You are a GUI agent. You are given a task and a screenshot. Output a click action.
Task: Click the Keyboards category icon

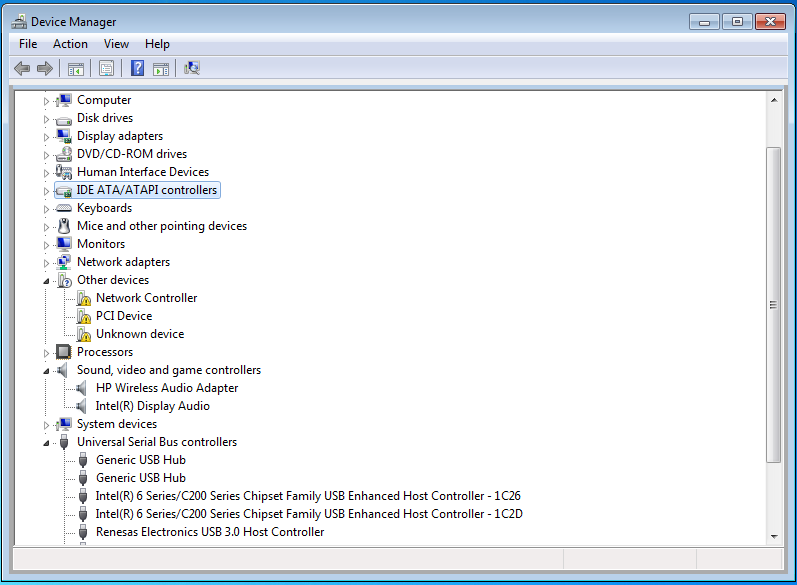64,208
